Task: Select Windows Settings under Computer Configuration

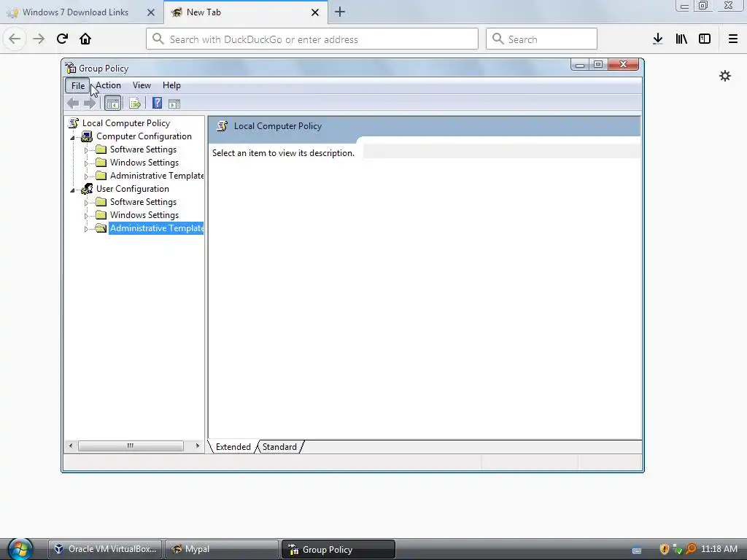Action: [x=144, y=163]
